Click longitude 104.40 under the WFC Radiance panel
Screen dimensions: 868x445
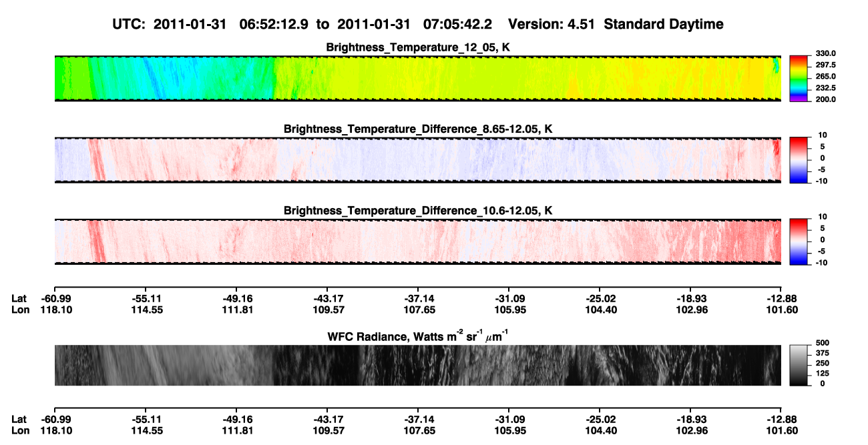[600, 431]
